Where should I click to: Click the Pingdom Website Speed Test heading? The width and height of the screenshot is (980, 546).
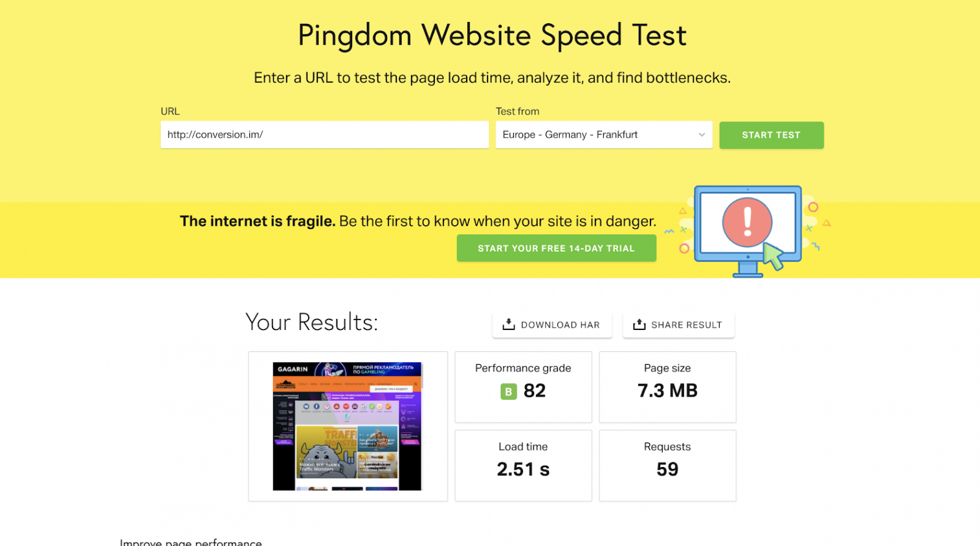(x=492, y=36)
